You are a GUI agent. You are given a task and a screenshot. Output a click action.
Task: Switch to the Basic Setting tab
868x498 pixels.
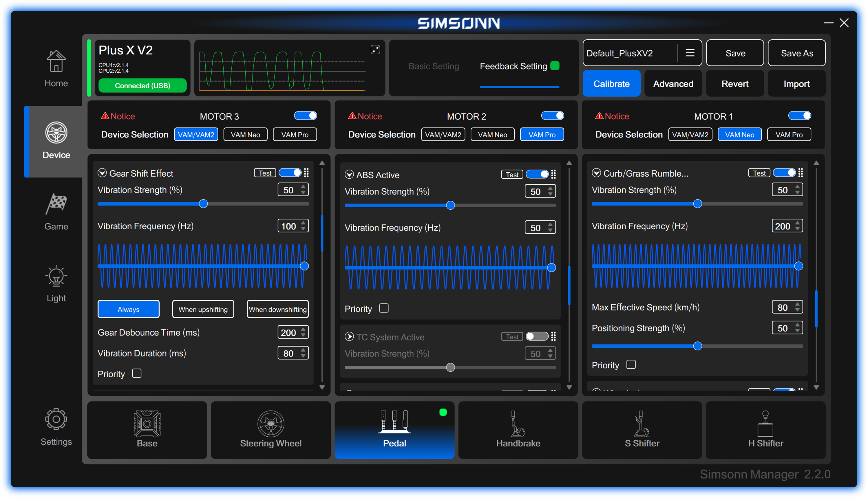tap(434, 66)
